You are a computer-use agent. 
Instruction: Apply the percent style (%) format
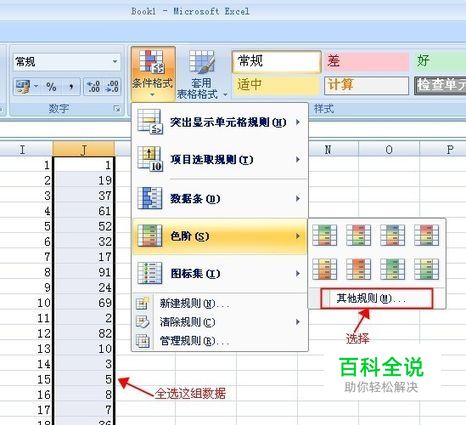(51, 87)
